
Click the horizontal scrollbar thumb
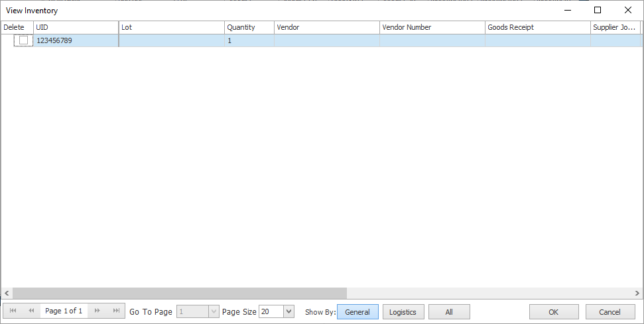[x=179, y=293]
